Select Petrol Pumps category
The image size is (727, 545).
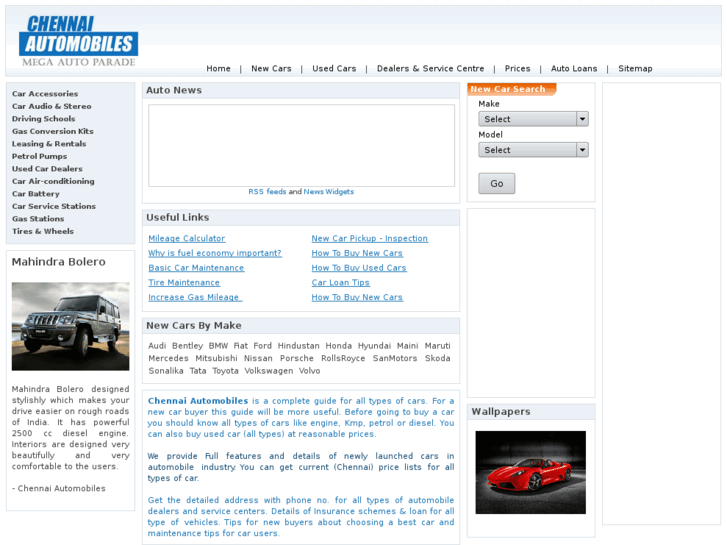coord(39,156)
